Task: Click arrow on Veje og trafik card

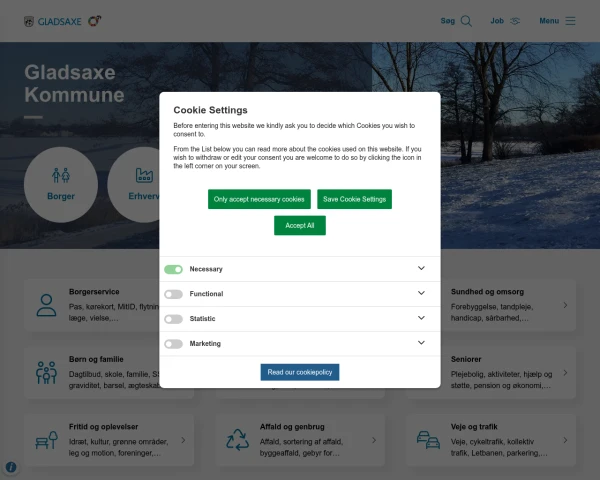Action: pos(565,440)
